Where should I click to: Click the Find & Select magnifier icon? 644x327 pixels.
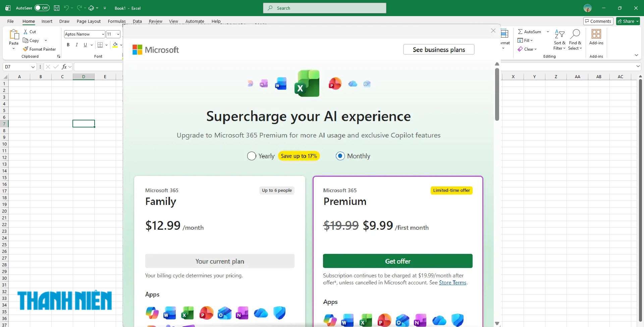coord(575,34)
